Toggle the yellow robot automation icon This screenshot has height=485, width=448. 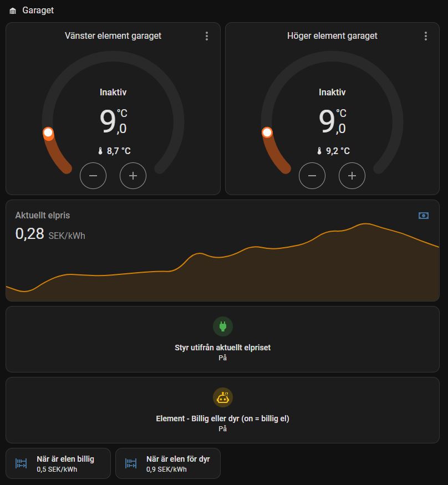click(223, 397)
